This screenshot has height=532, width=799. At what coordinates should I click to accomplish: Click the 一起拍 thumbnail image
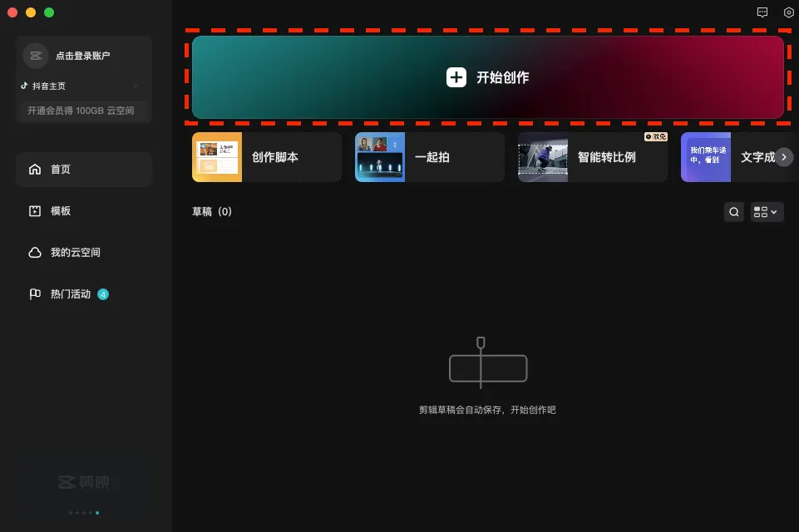[x=380, y=157]
